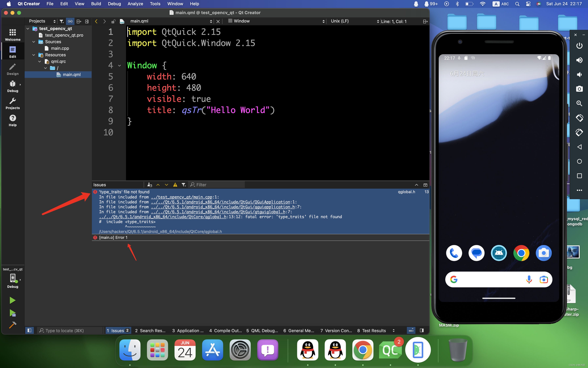Viewport: 588px width, 368px height.
Task: Split the editor view
Action: click(x=425, y=21)
